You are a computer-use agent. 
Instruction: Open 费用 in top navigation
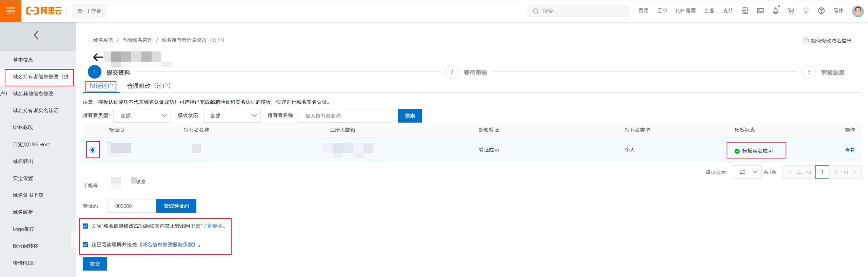pos(644,11)
